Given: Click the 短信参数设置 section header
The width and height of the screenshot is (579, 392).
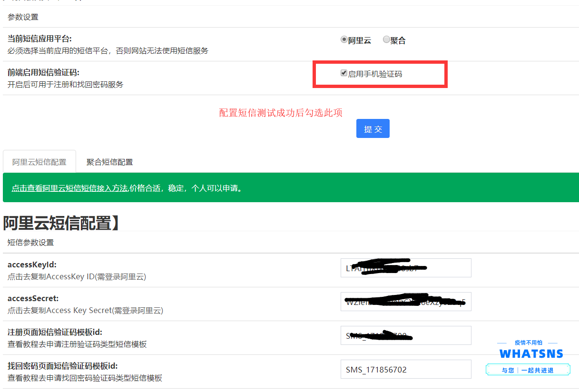Looking at the screenshot, I should [x=30, y=242].
